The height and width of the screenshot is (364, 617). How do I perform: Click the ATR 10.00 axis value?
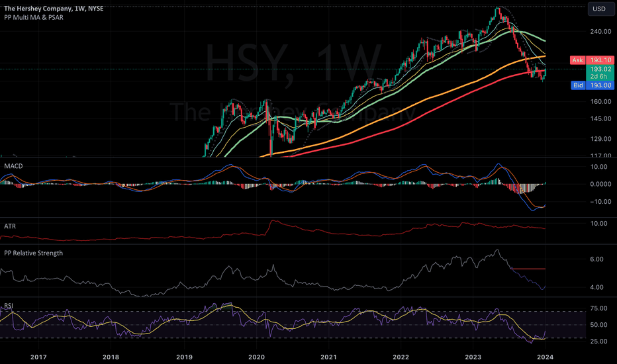(599, 224)
